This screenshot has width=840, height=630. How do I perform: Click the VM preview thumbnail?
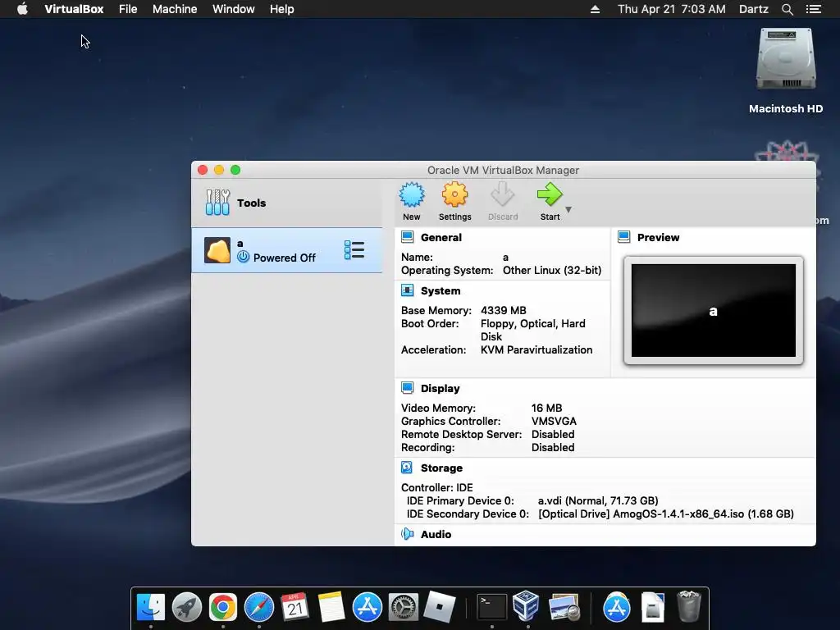(x=713, y=310)
